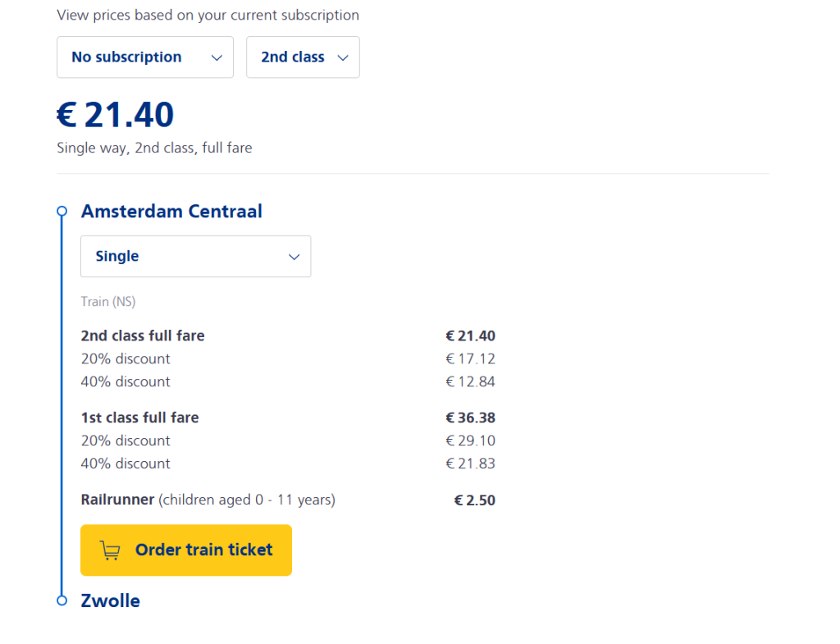Click the € 36.38 first class fare
This screenshot has width=840, height=644.
pyautogui.click(x=470, y=418)
